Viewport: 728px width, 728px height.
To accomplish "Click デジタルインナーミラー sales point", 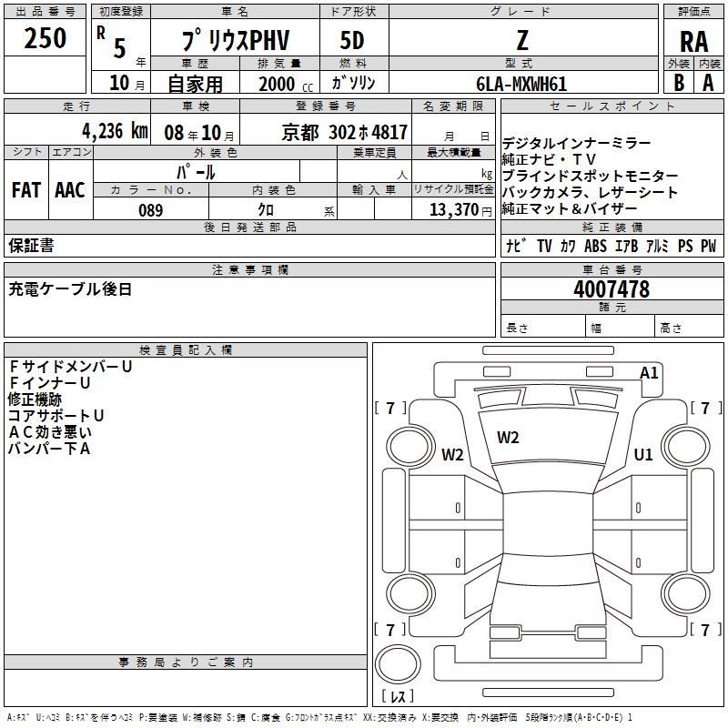I will (x=577, y=143).
